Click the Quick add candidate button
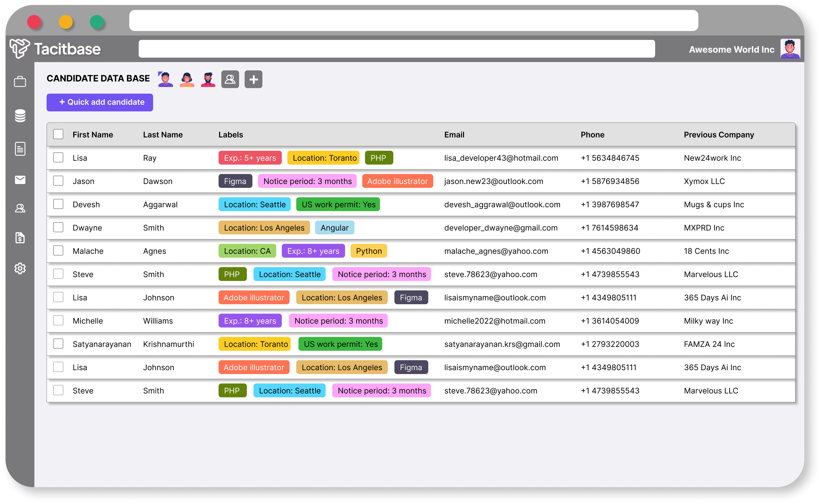821x504 pixels. 100,102
